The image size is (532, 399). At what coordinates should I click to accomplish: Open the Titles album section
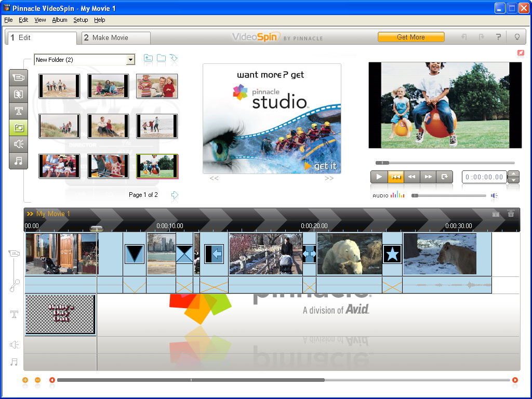tap(18, 111)
